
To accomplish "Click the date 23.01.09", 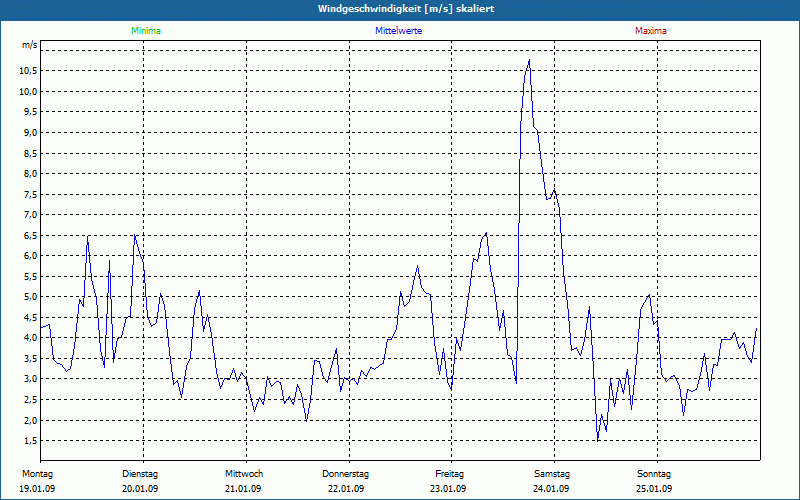I will [448, 489].
